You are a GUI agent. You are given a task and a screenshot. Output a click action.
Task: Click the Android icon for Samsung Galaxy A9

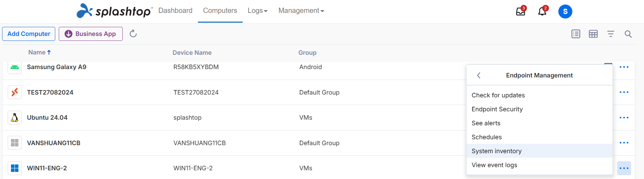click(15, 67)
